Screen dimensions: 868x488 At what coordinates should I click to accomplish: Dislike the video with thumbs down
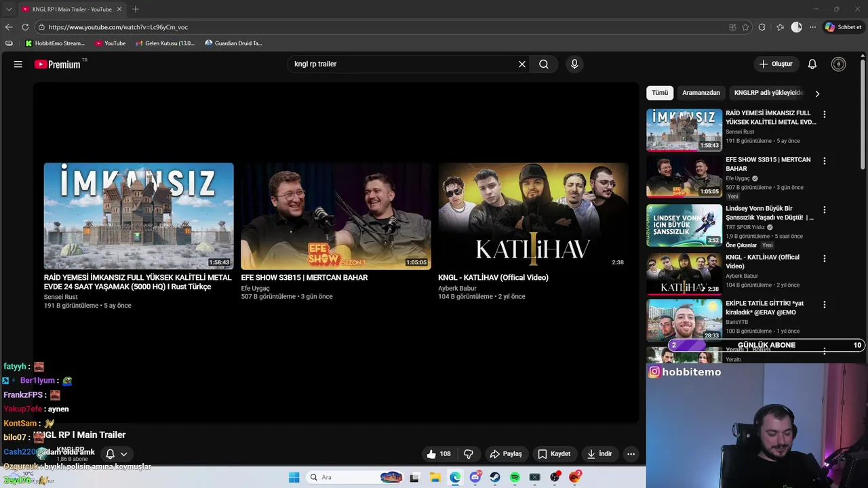(468, 454)
